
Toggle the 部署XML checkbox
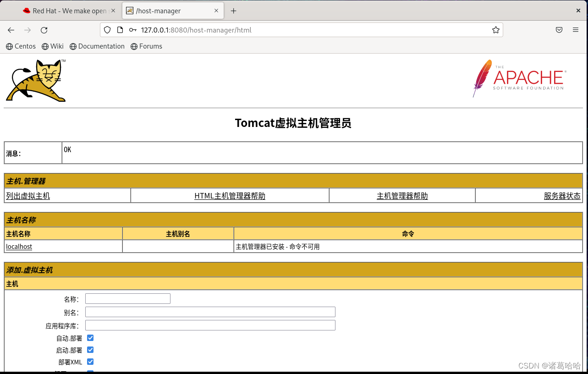tap(90, 362)
